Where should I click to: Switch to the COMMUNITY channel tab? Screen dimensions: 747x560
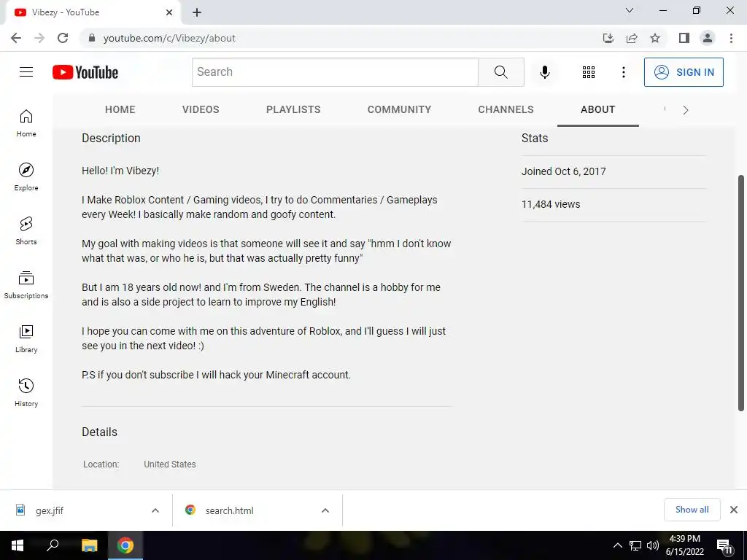(399, 109)
